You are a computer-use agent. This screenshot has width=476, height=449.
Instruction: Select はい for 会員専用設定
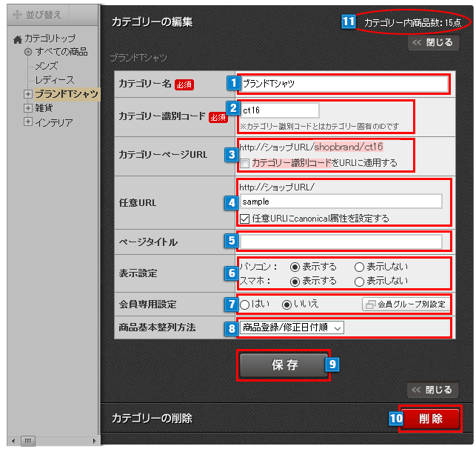[x=244, y=304]
